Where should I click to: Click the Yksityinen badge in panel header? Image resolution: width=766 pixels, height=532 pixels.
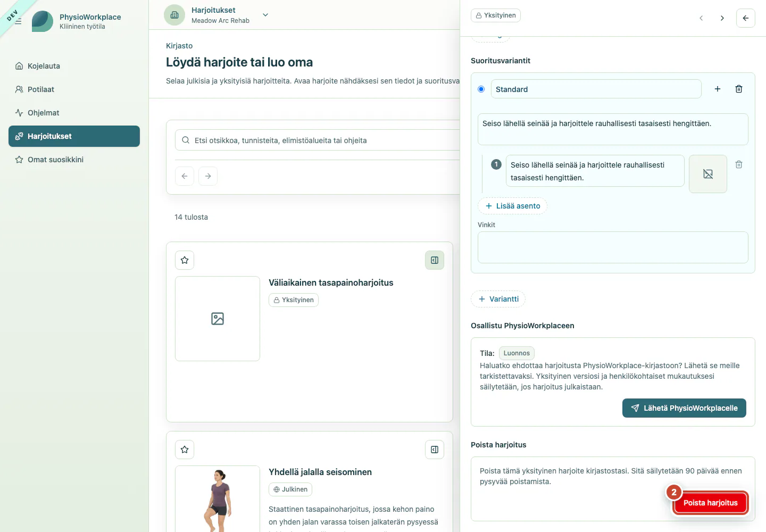[496, 15]
